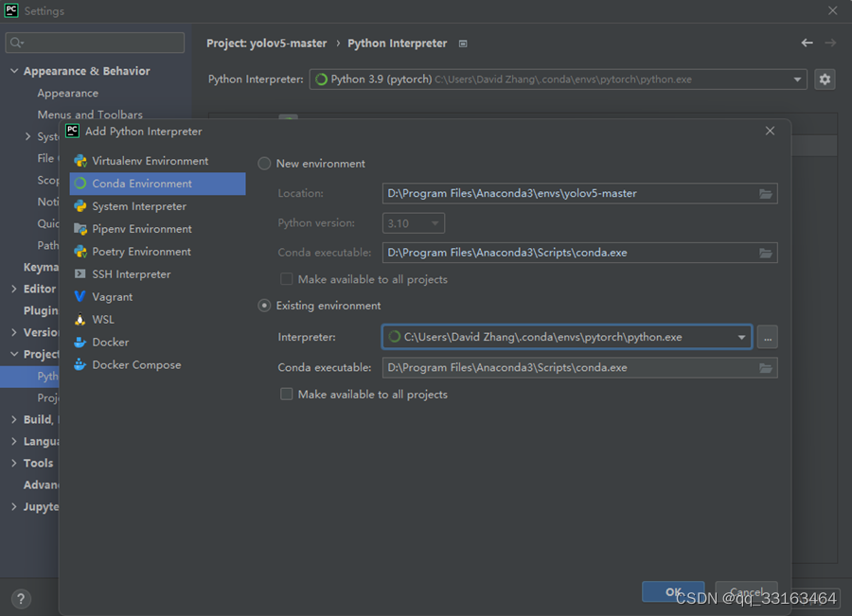Open interpreter settings gear menu
The width and height of the screenshot is (852, 616).
point(825,79)
